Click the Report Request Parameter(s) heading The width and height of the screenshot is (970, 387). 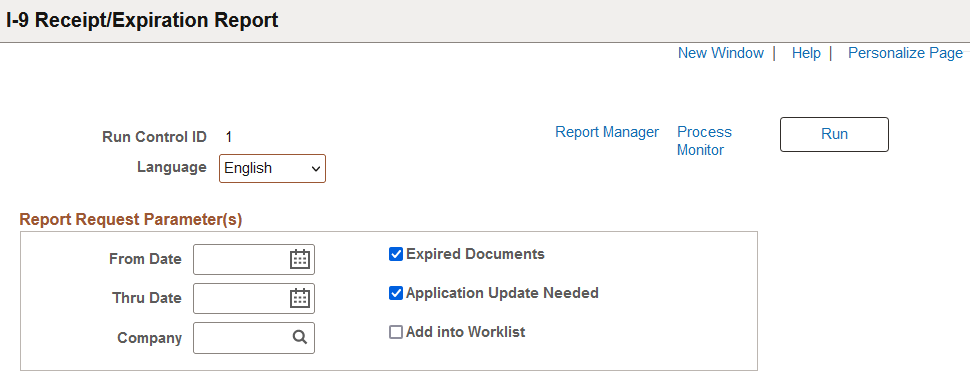coord(131,219)
